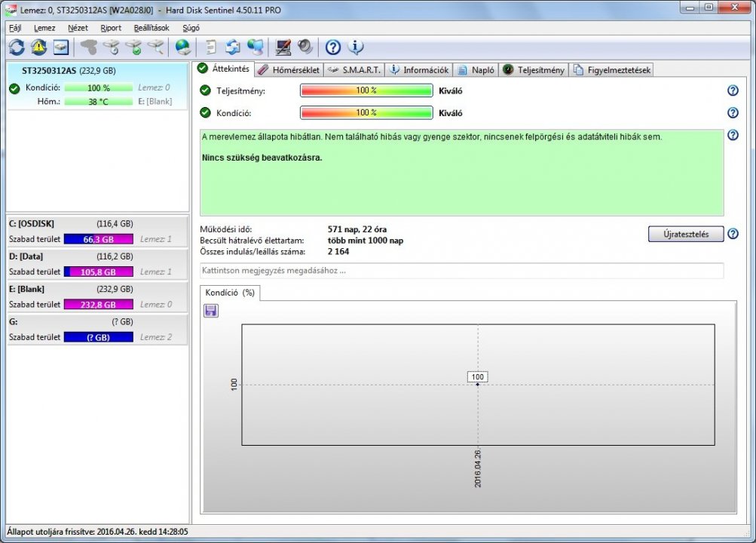The image size is (756, 543).
Task: Select the G: drive entry
Action: (x=97, y=330)
